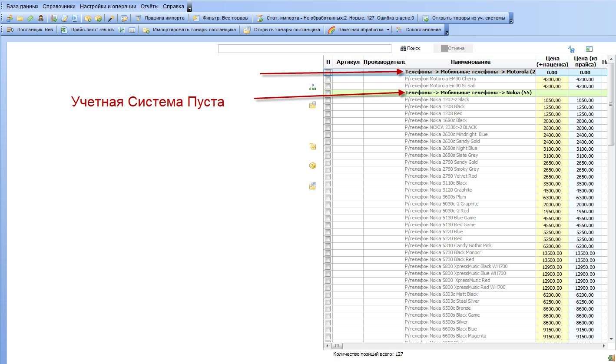616x364 pixels.
Task: Select the Nokia (55) group row
Action: [465, 93]
